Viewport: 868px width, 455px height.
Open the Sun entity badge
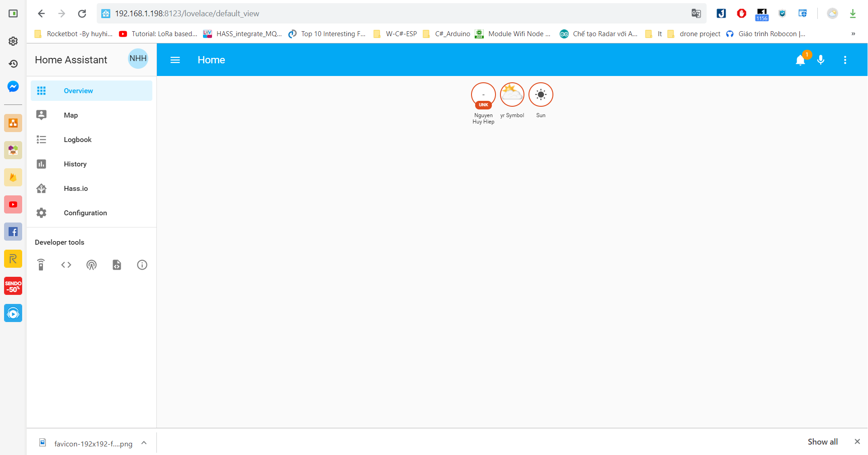tap(541, 100)
